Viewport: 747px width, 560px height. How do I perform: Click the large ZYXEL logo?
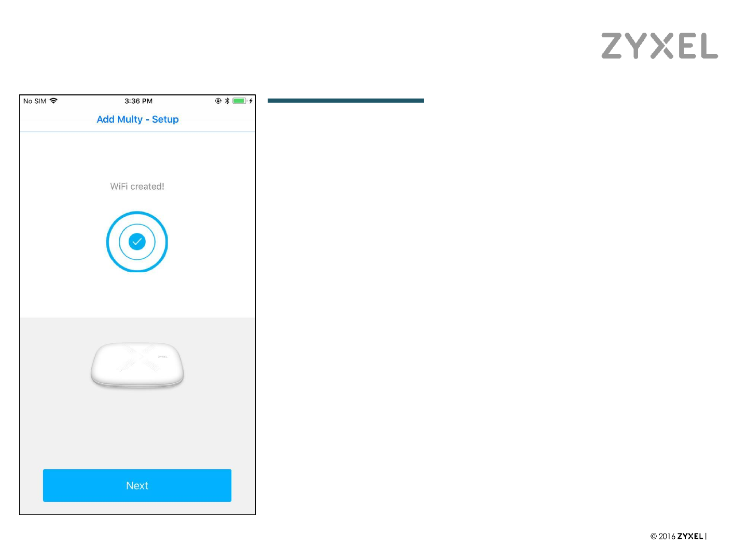(659, 46)
